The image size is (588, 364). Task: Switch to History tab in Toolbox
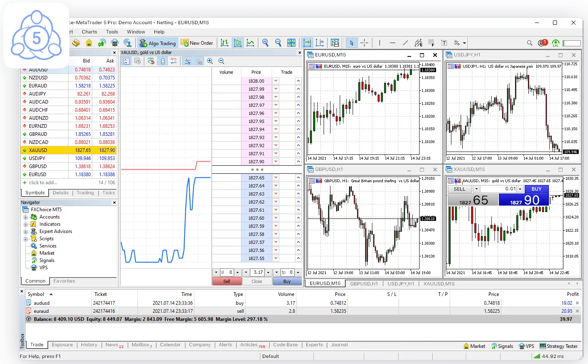[x=89, y=345]
